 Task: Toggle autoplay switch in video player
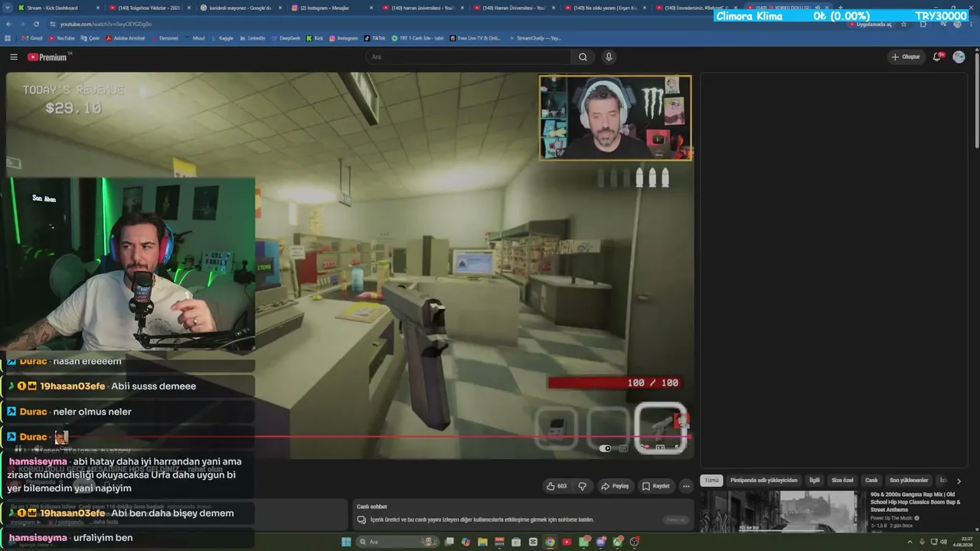pyautogui.click(x=606, y=448)
